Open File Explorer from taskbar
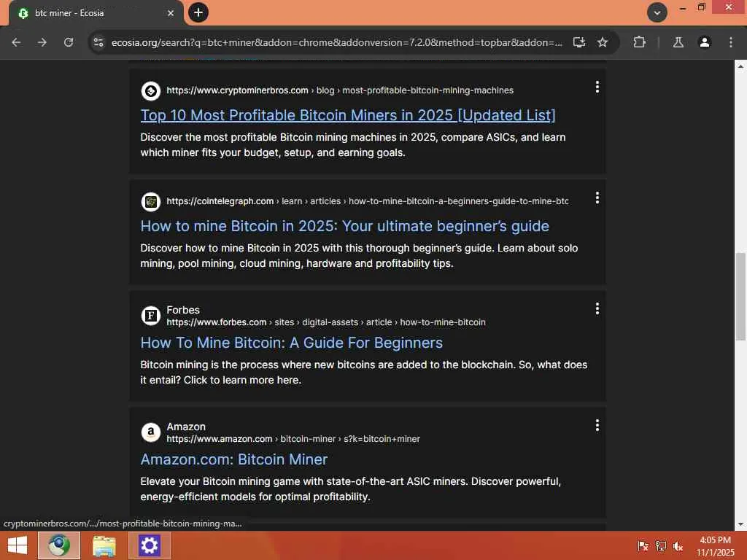Screen dimensions: 747x560 [x=104, y=545]
